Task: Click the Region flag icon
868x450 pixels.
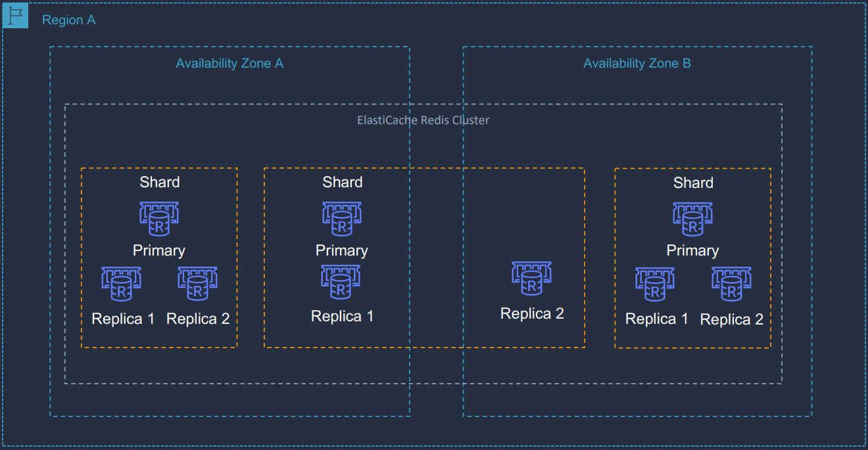Action: click(x=15, y=15)
